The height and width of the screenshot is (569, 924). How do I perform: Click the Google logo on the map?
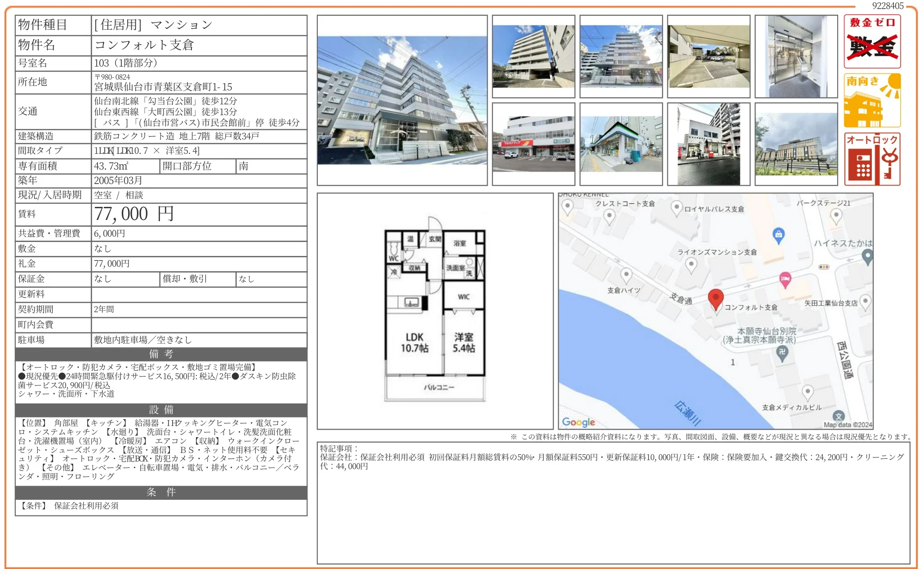[x=578, y=422]
